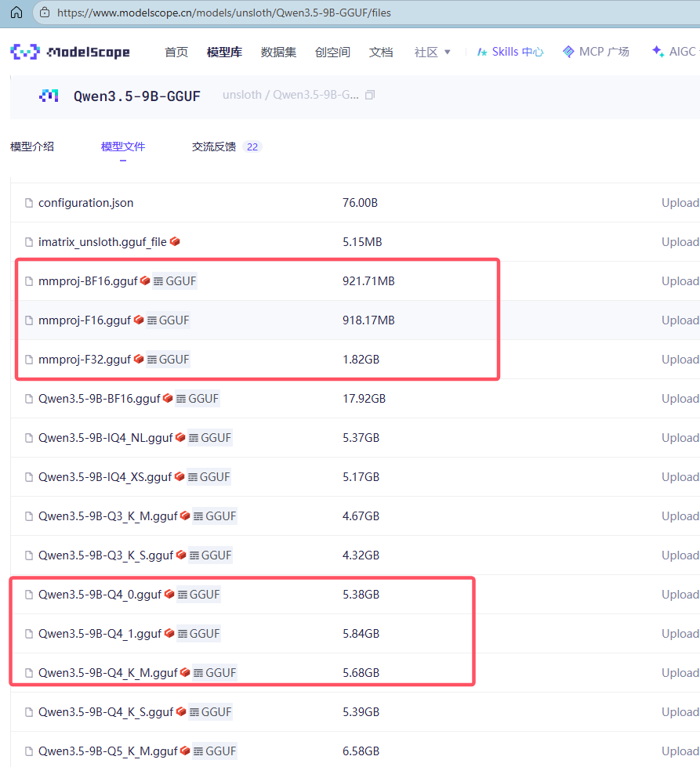700x767 pixels.
Task: Click GGUF tag on mmproj-BF16.gguf row
Action: (x=175, y=280)
